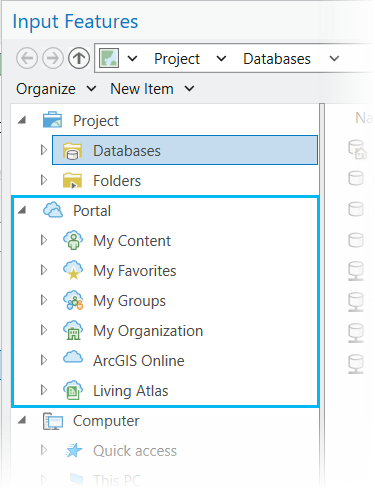Select Quick access in the tree

point(135,451)
